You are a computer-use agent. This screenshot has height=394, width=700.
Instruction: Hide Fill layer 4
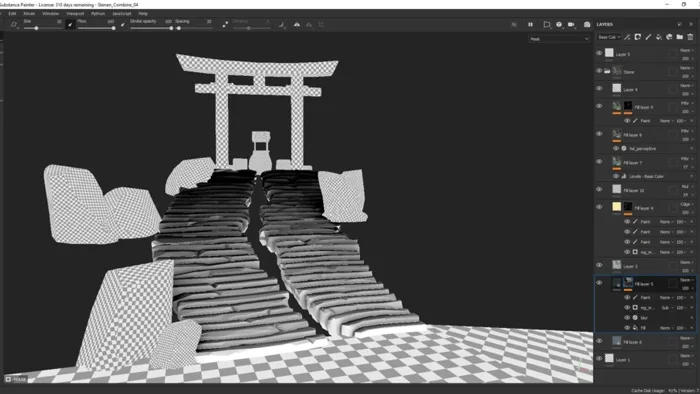599,207
